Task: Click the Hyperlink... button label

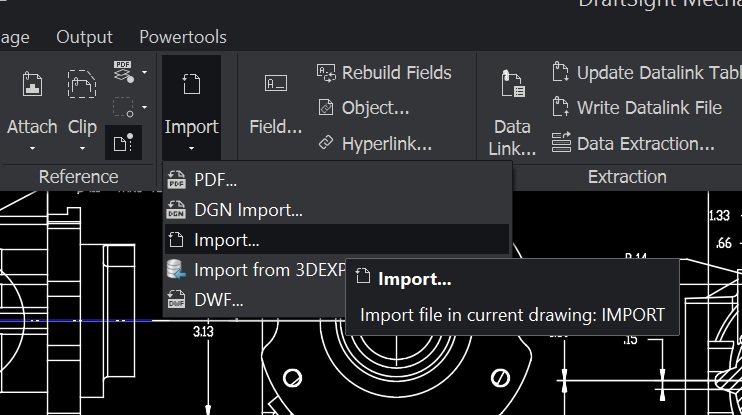Action: pos(387,143)
